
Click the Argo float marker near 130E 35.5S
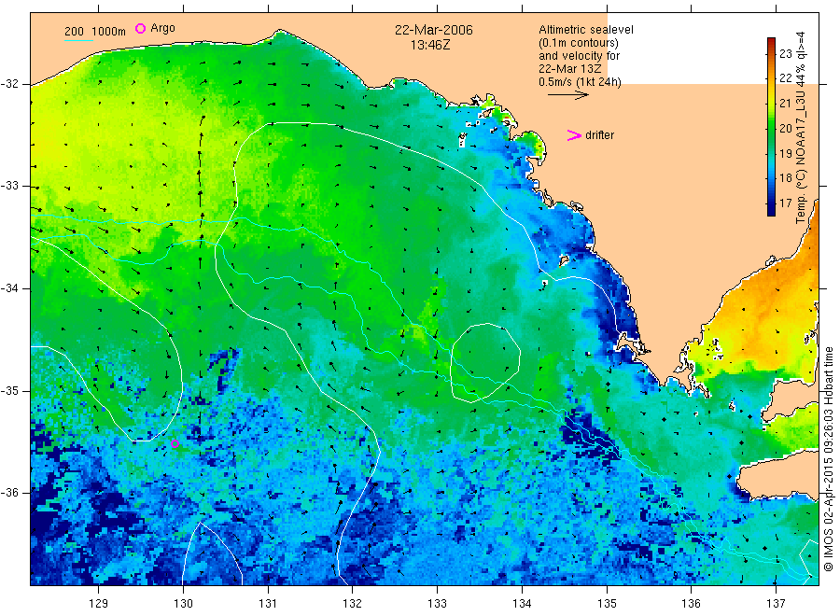175,443
